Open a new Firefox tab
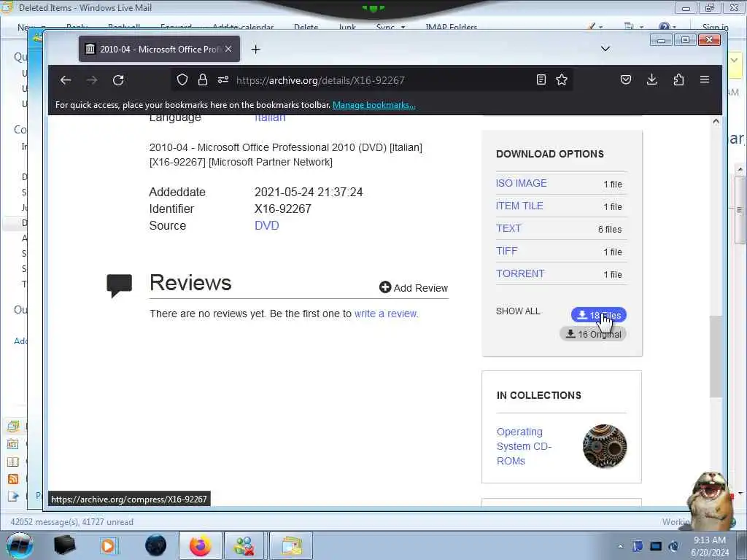The width and height of the screenshot is (747, 560). pyautogui.click(x=256, y=49)
